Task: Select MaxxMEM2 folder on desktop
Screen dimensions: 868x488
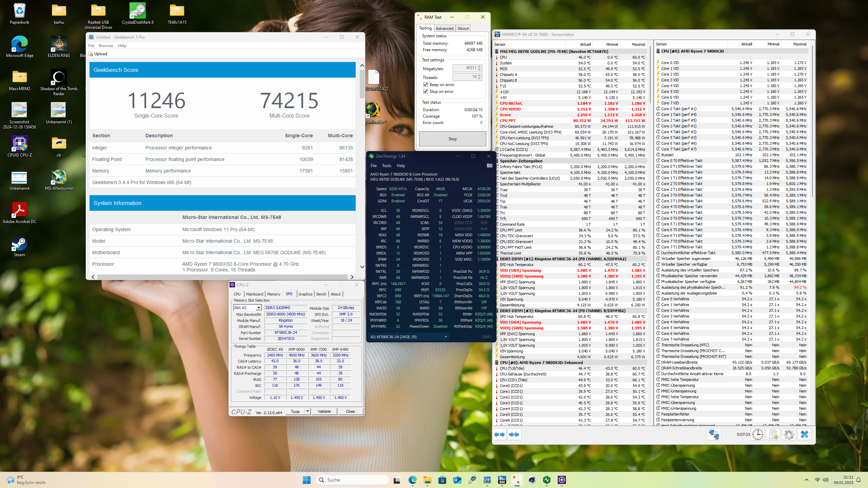Action: (x=19, y=80)
